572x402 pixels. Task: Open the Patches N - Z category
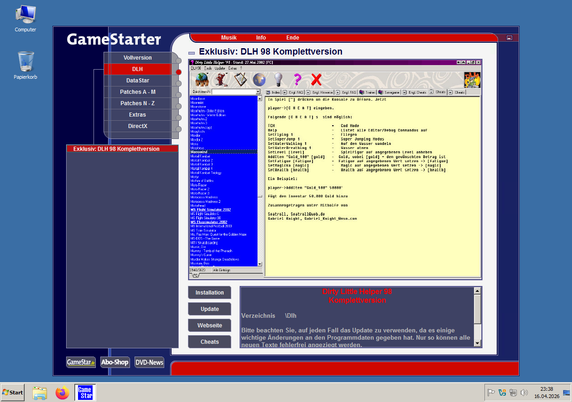coord(138,103)
